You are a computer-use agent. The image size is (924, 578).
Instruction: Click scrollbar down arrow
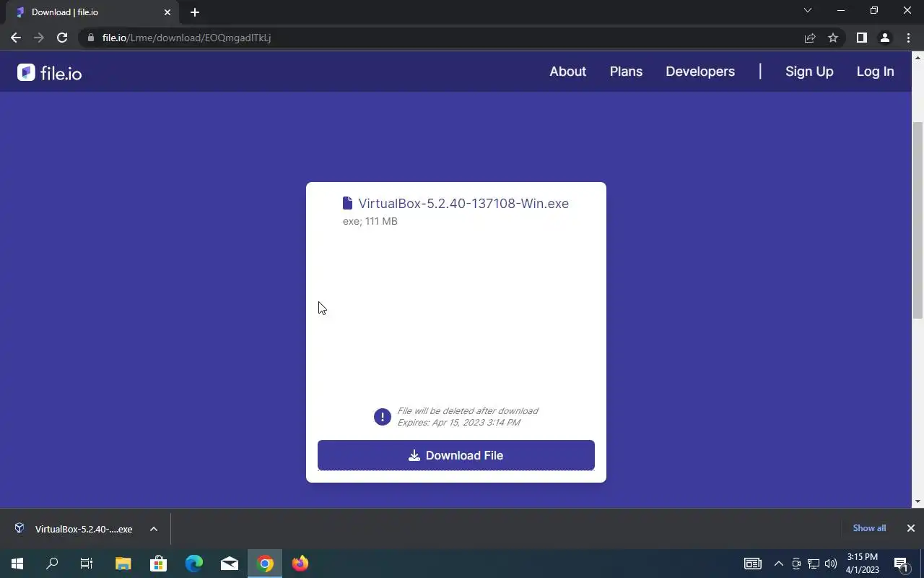[918, 501]
